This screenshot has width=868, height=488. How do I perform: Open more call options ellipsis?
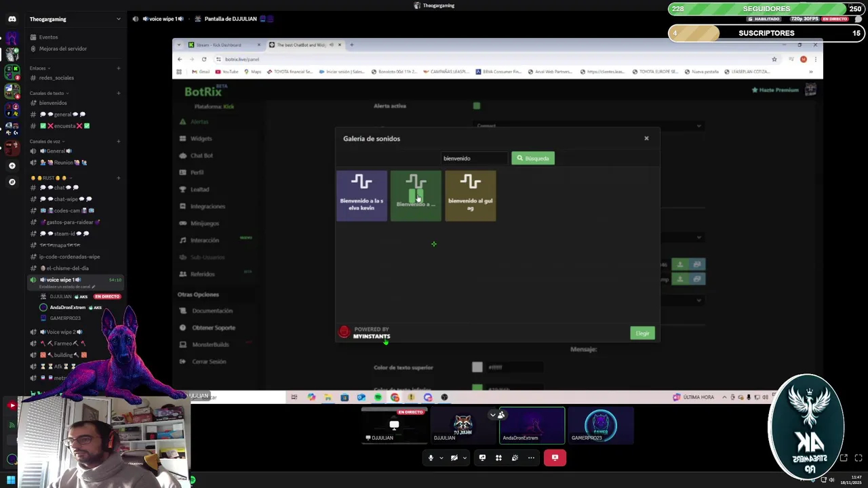tap(531, 458)
